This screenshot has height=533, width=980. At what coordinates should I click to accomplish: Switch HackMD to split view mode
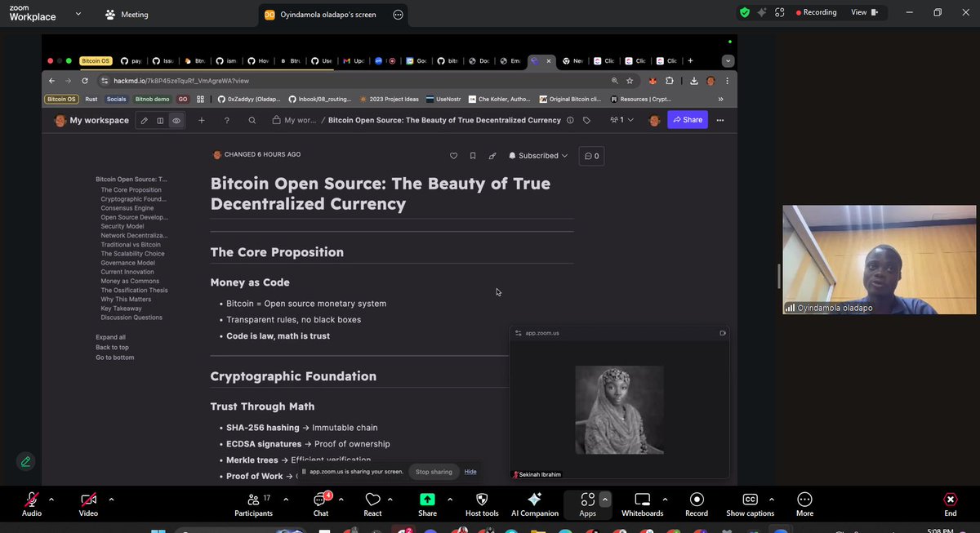point(160,120)
